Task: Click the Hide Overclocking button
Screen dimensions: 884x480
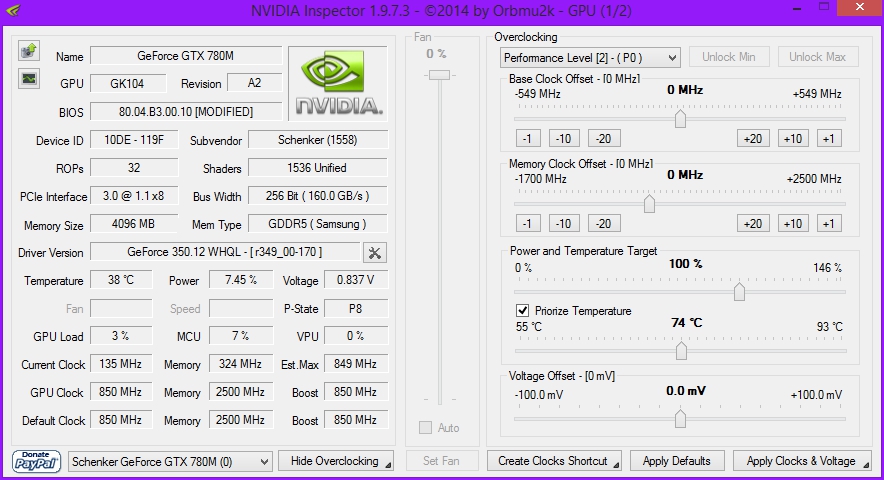Action: (336, 461)
